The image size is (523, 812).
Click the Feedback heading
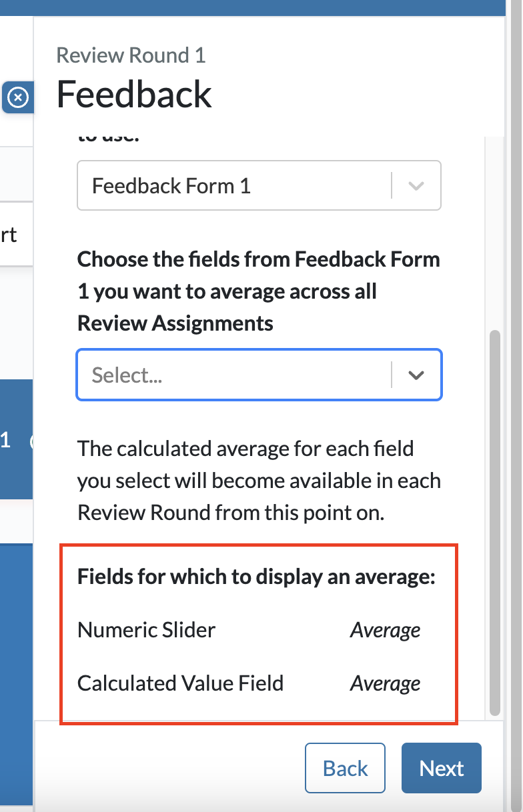coord(134,94)
